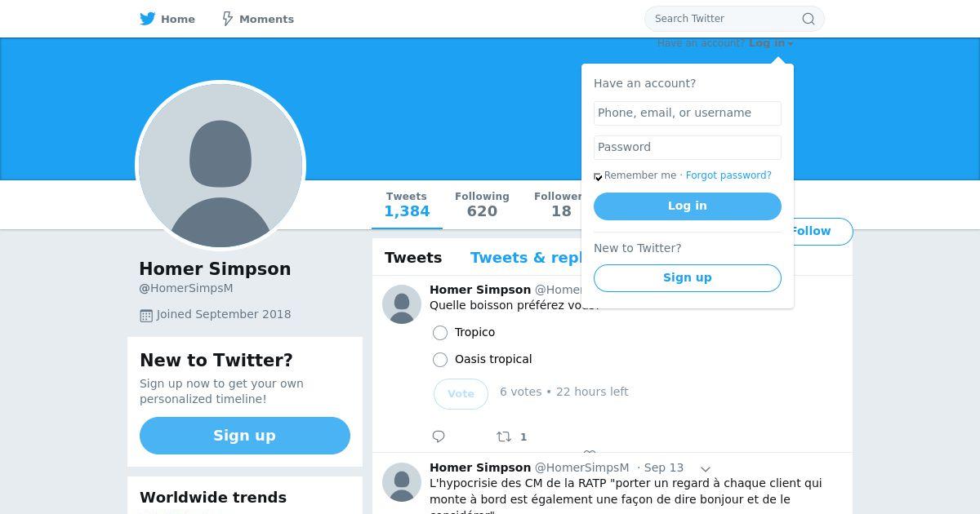Click the retweet icon under poll tweet
Viewport: 980px width, 514px height.
[x=504, y=436]
